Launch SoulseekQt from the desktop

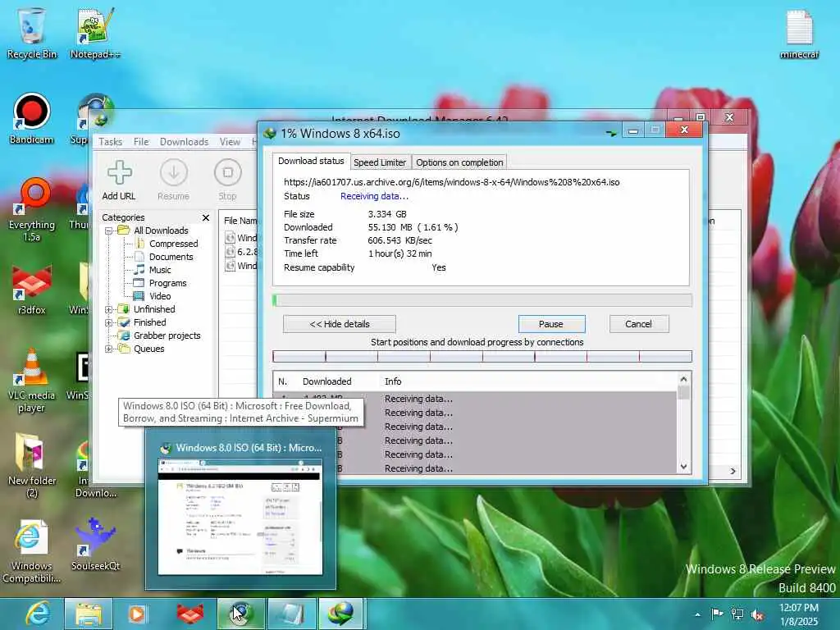(95, 544)
